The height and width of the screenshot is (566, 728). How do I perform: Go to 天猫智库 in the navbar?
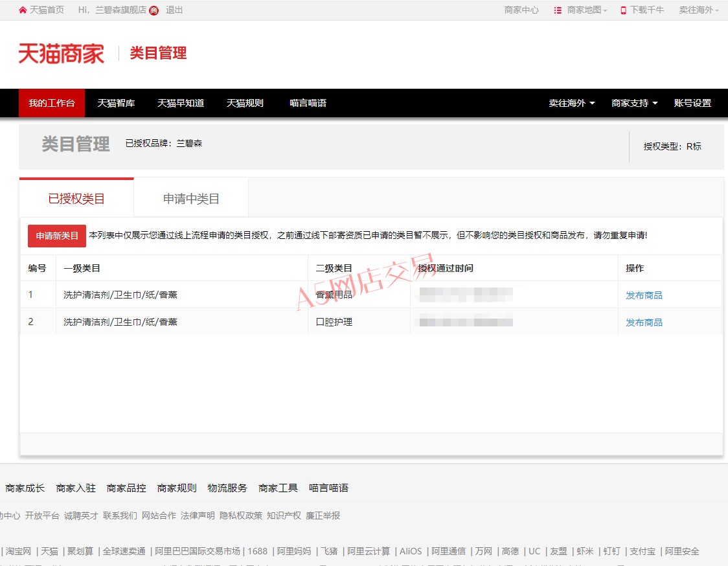tap(116, 103)
